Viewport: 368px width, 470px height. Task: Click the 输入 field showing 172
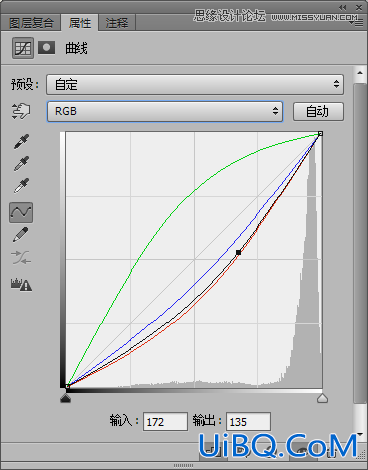[165, 422]
